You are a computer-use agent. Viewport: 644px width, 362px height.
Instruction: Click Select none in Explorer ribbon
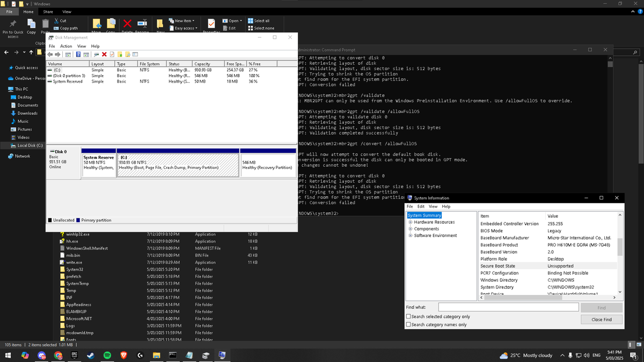(x=261, y=28)
